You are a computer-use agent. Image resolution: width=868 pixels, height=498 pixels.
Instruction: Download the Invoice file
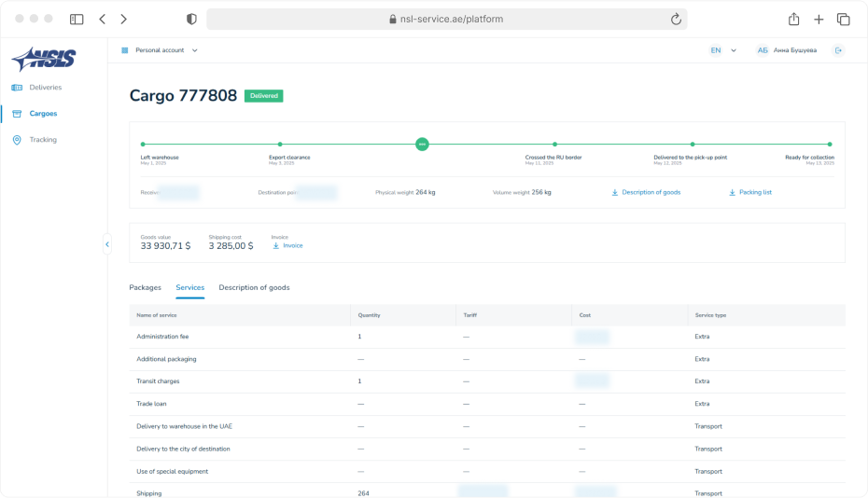coord(287,245)
